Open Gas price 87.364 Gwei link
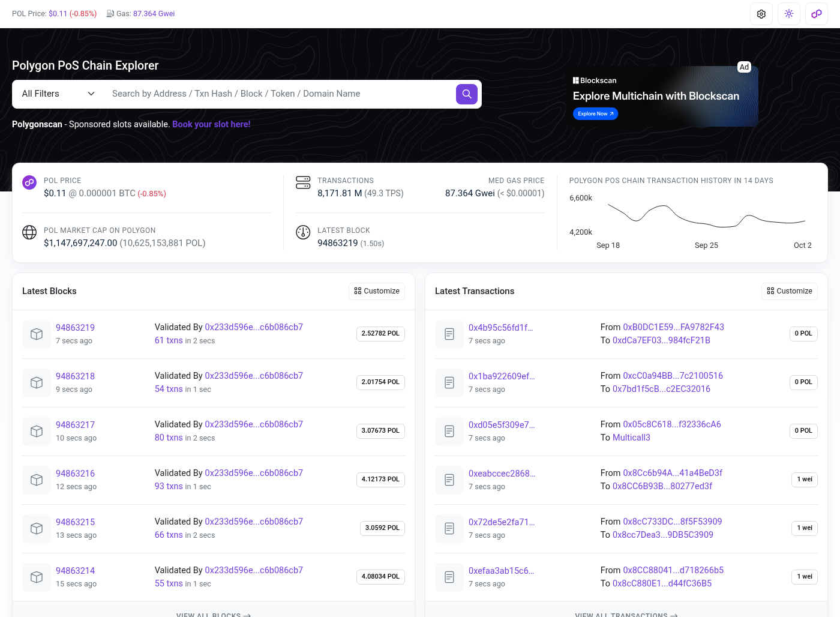 tap(154, 14)
